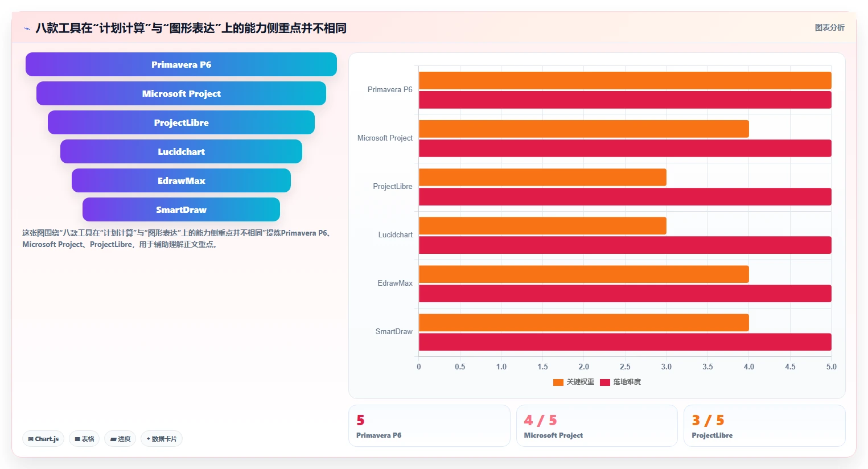The image size is (868, 469).
Task: Select the Microsoft Project funnel bar
Action: (181, 93)
